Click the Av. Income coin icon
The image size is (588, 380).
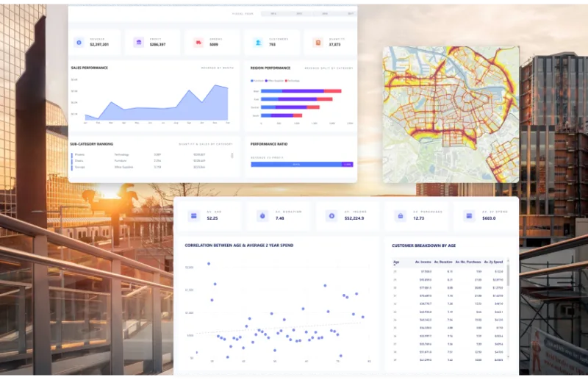click(x=331, y=216)
